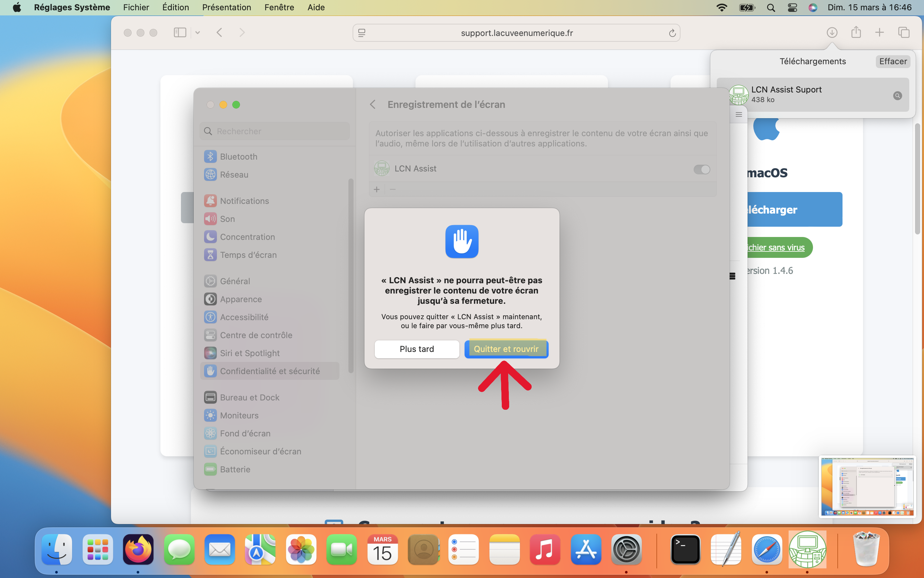Open Son settings in sidebar
The height and width of the screenshot is (578, 924).
[269, 219]
